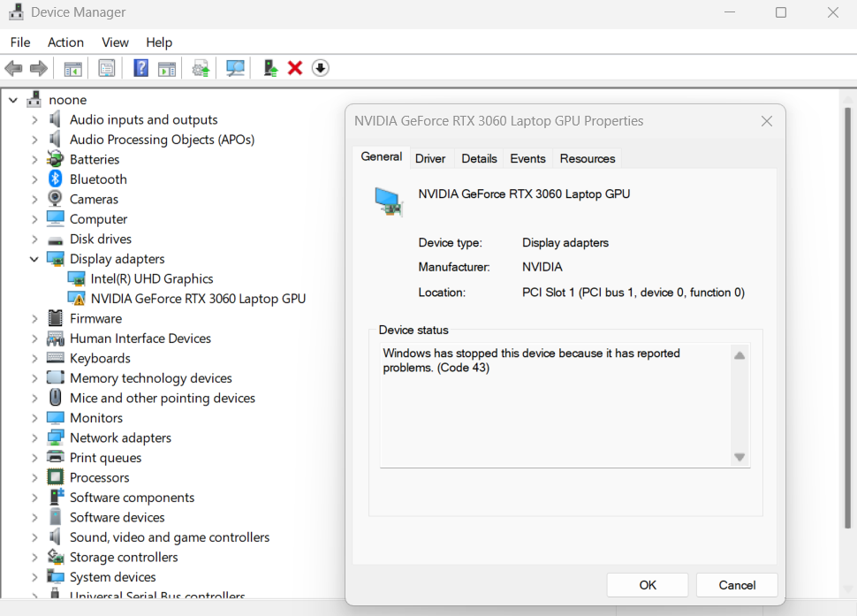Click the Disable device down-arrow icon

[x=321, y=68]
